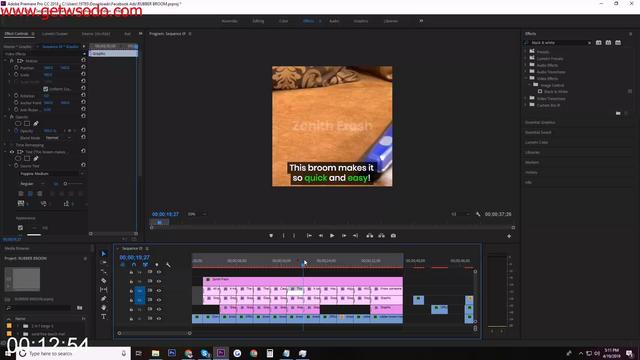Open Lumetri Color panel
This screenshot has height=360, width=640.
coord(536,142)
